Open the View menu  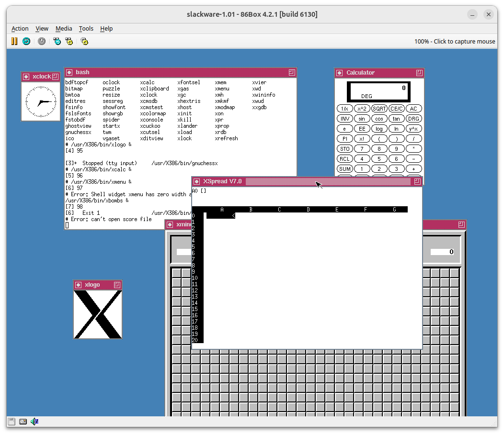(42, 29)
